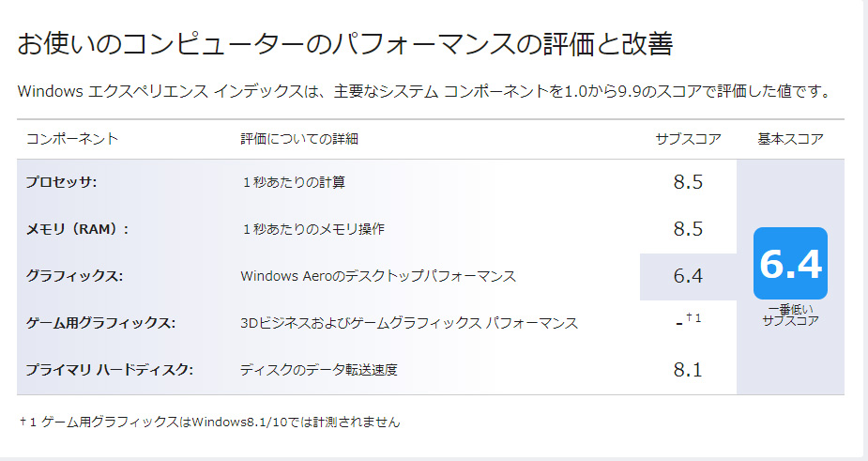The image size is (868, 461).
Task: Click the gaming graphics dash subscore
Action: tap(680, 323)
